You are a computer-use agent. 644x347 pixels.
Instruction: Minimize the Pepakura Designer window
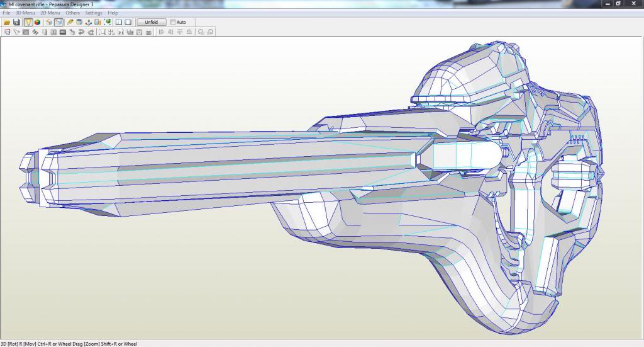(x=608, y=4)
